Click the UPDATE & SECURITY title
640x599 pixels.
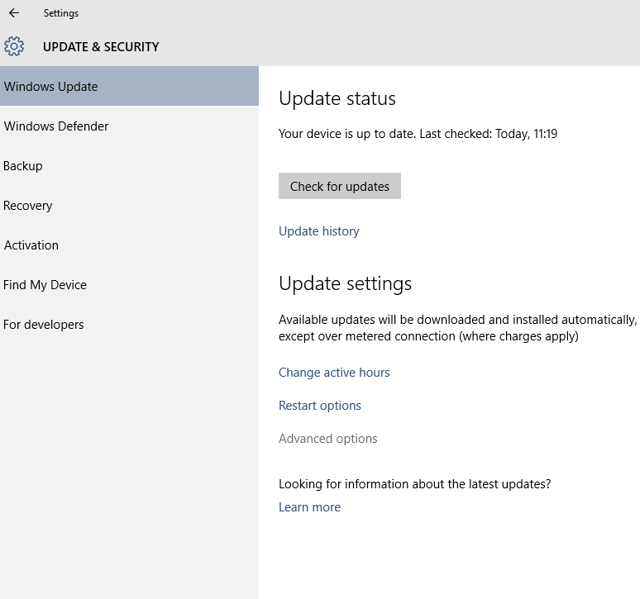click(x=101, y=47)
